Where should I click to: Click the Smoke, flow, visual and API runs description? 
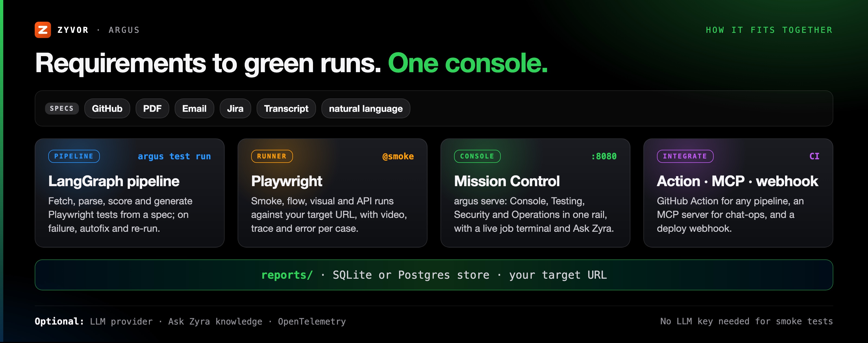click(x=329, y=215)
